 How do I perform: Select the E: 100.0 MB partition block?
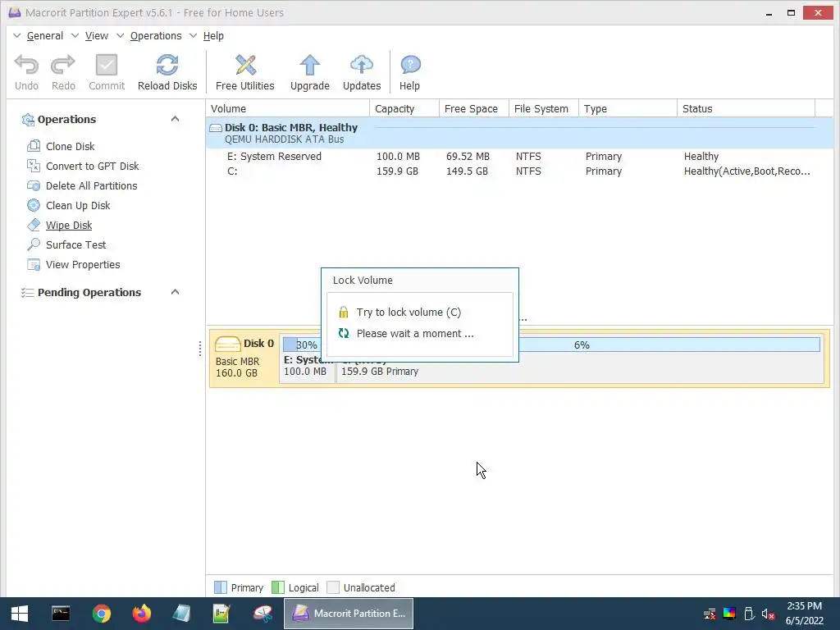pos(307,359)
